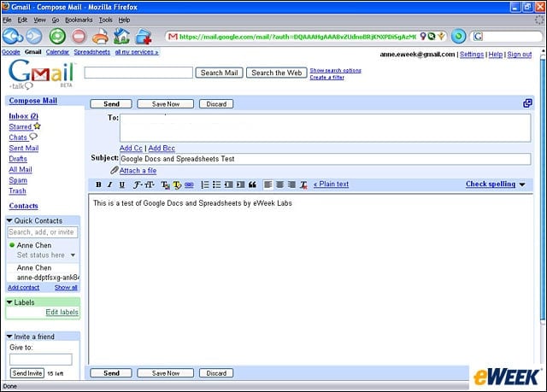Insert a hyperlink with the link icon
This screenshot has width=547, height=392.
189,184
